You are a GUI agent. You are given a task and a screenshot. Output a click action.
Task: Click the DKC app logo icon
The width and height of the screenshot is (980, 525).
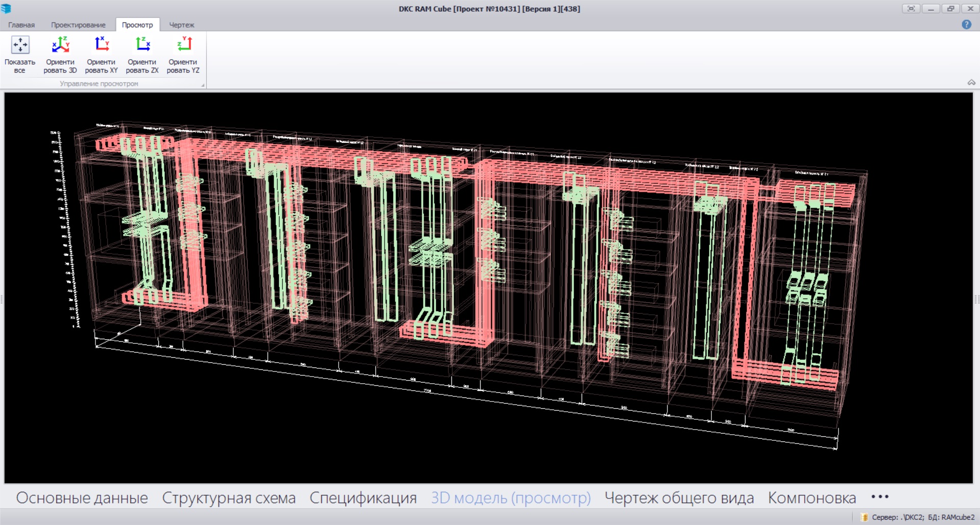coord(6,9)
